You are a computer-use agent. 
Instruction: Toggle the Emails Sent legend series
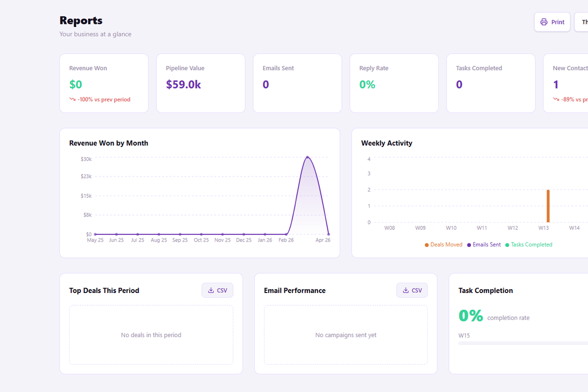pyautogui.click(x=484, y=245)
